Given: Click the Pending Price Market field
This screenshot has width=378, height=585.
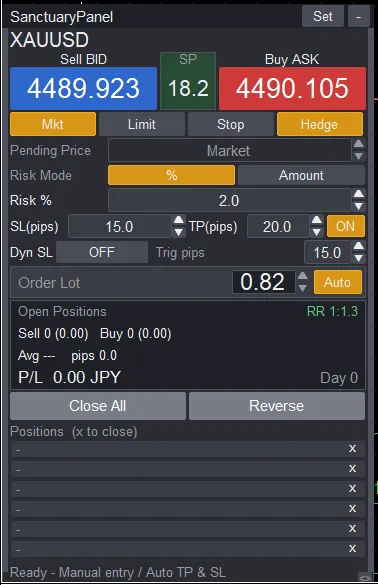Looking at the screenshot, I should pos(229,151).
